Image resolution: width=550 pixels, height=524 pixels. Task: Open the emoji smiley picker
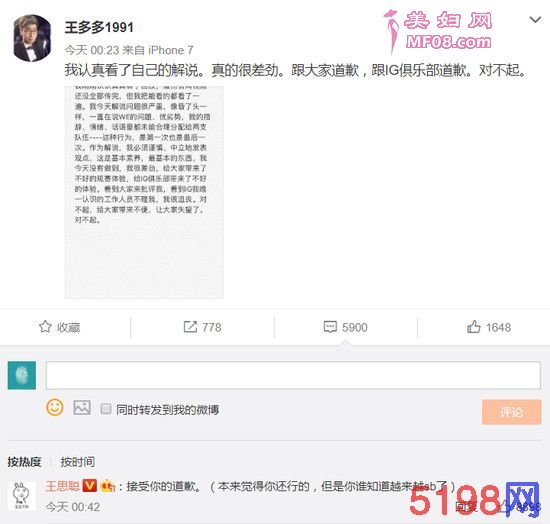(55, 408)
